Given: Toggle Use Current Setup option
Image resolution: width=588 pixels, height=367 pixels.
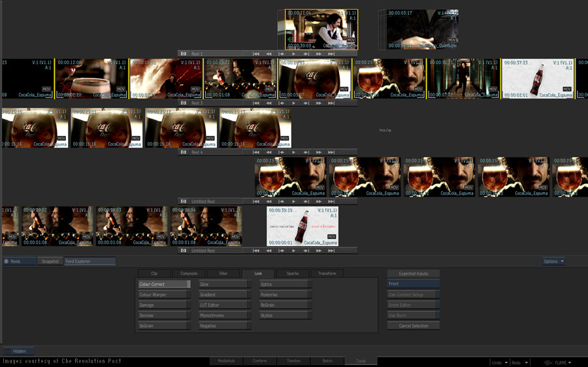Looking at the screenshot, I should [413, 295].
